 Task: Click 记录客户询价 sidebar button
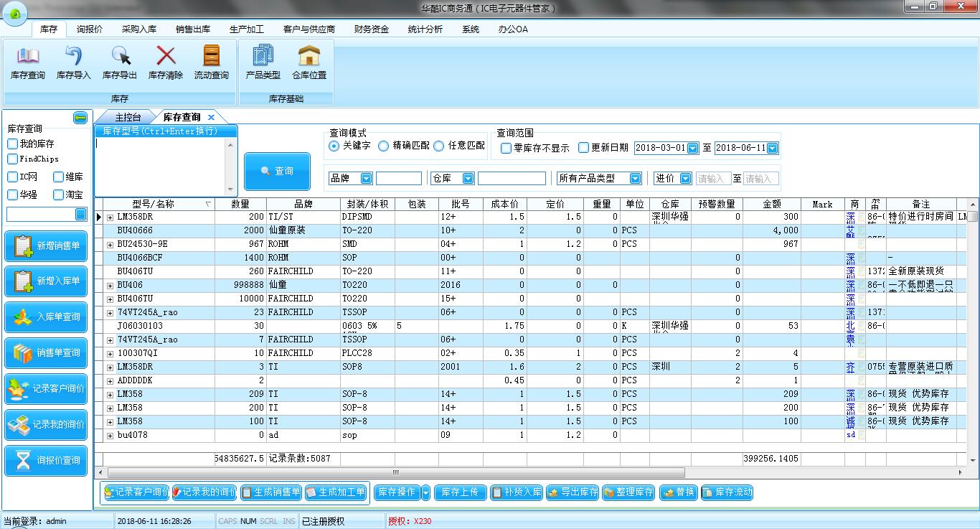[x=46, y=389]
